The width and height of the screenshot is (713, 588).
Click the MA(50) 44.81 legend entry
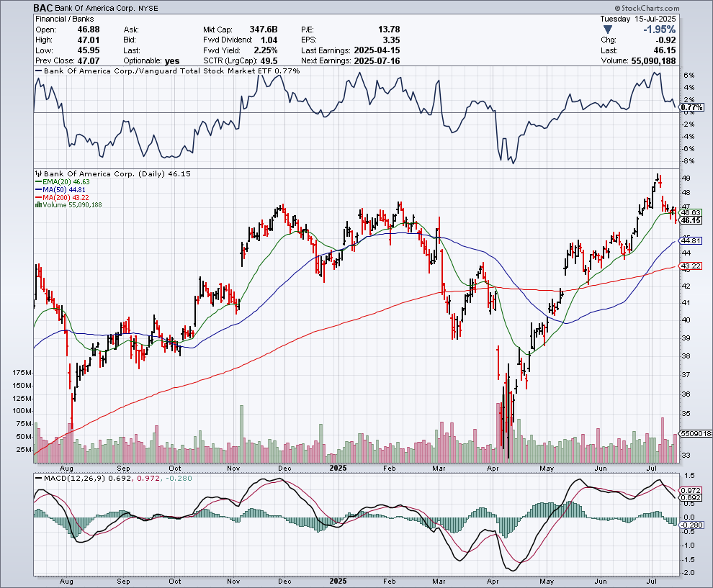point(60,189)
